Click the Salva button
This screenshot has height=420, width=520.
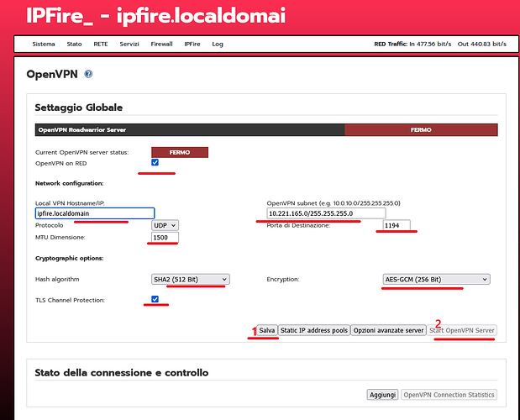pos(267,330)
